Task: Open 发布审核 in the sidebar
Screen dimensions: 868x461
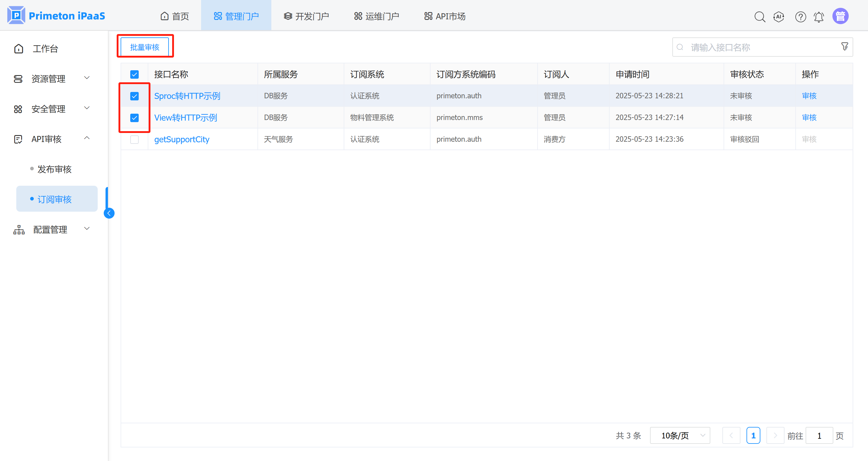Action: 54,169
